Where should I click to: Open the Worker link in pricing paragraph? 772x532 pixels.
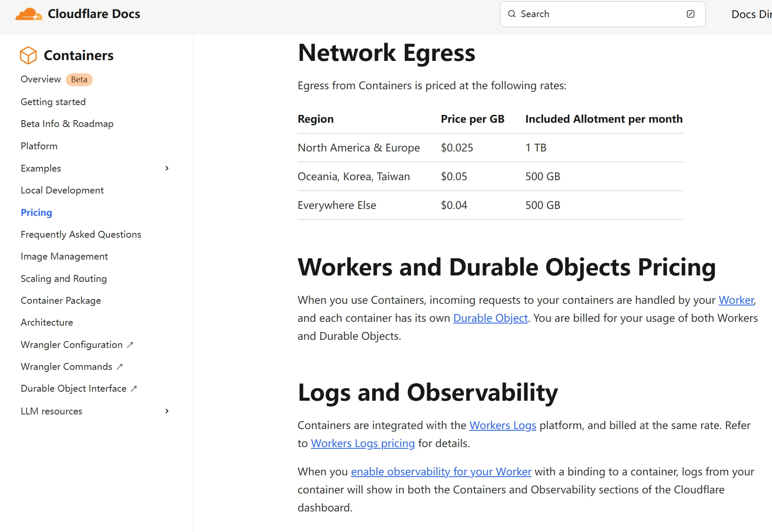point(736,300)
